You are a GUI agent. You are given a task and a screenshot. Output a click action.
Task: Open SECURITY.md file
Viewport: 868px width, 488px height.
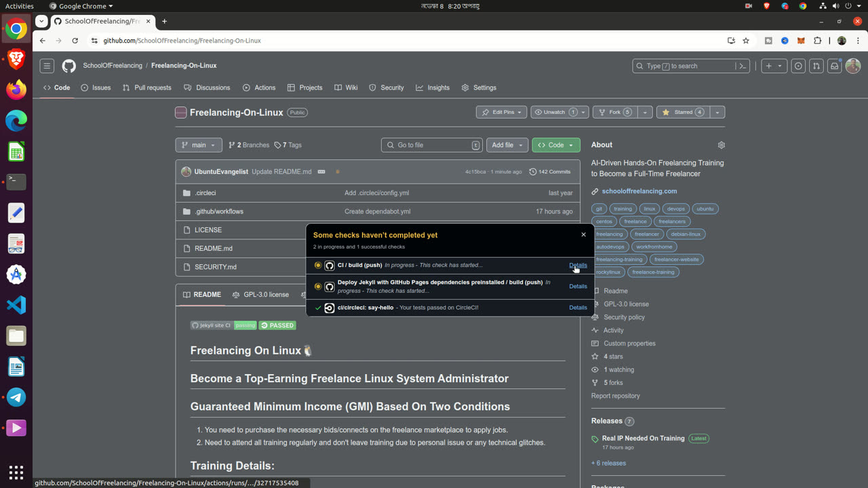click(216, 267)
